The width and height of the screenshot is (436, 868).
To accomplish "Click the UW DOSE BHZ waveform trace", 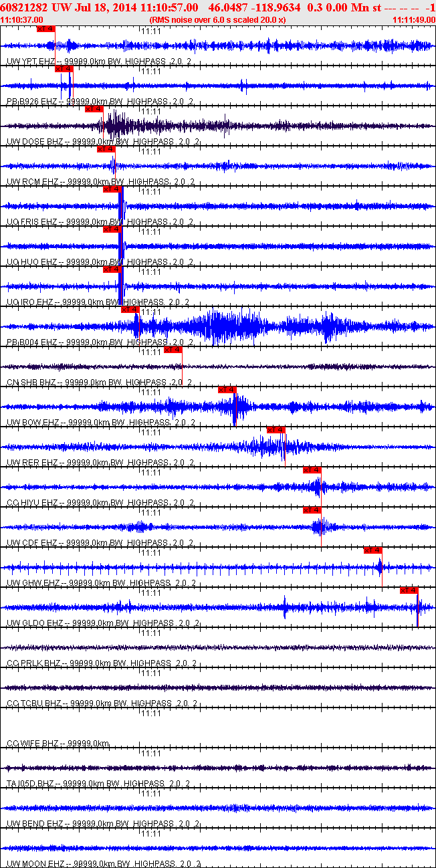I will 218,125.
